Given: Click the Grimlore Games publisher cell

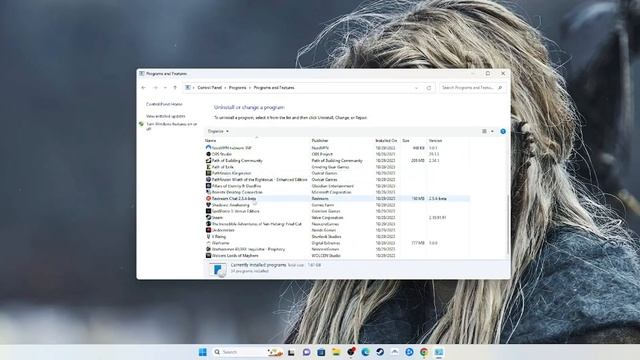Looking at the screenshot, I should click(x=326, y=211).
